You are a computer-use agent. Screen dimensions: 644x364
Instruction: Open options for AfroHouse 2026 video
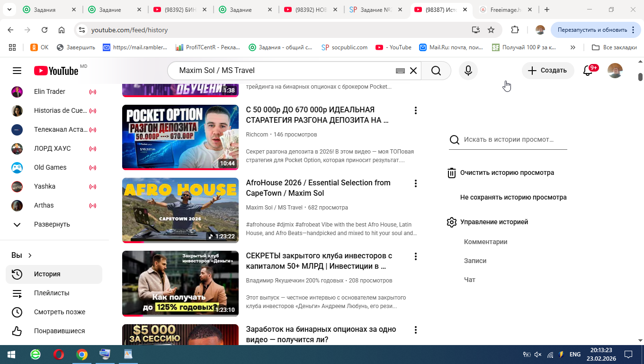tap(415, 183)
